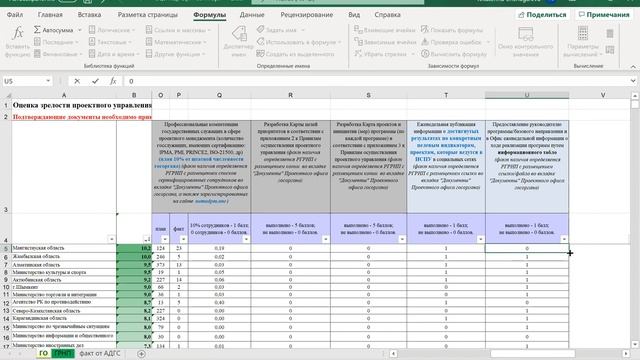Click the Примечания comments button
Viewport: 640px width, 360px height.
604,15
